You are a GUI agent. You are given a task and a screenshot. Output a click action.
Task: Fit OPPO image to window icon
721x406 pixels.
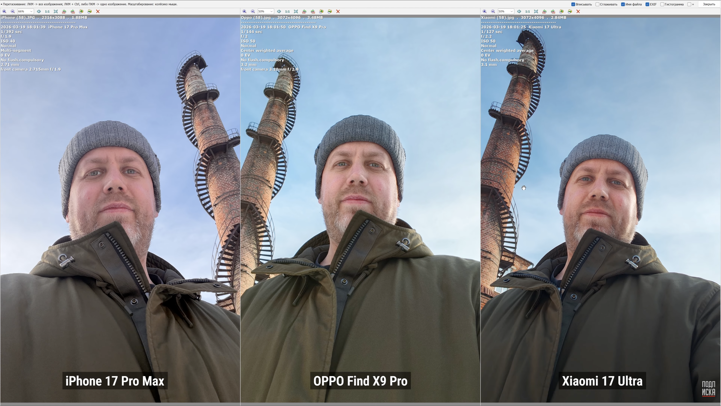[296, 11]
